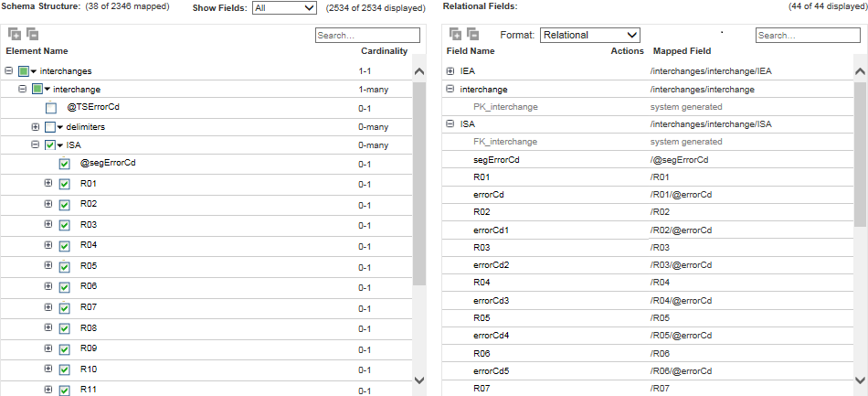Click collapse-all icon in Relational Fields panel
This screenshot has height=396, width=868.
472,35
